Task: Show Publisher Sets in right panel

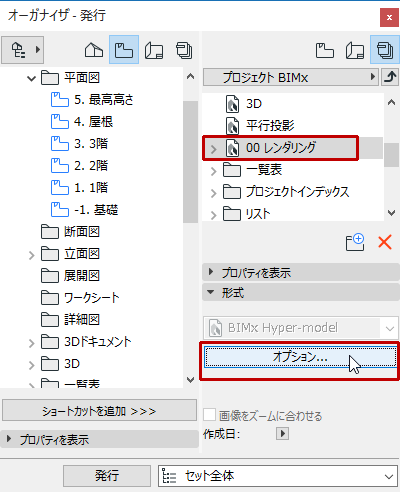Action: [385, 50]
